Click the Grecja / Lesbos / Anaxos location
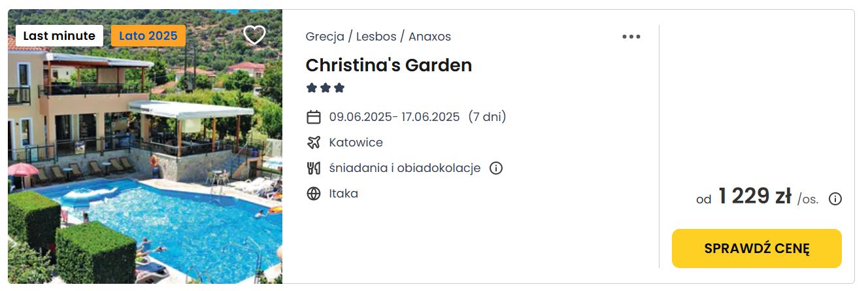The image size is (868, 291). (x=378, y=37)
